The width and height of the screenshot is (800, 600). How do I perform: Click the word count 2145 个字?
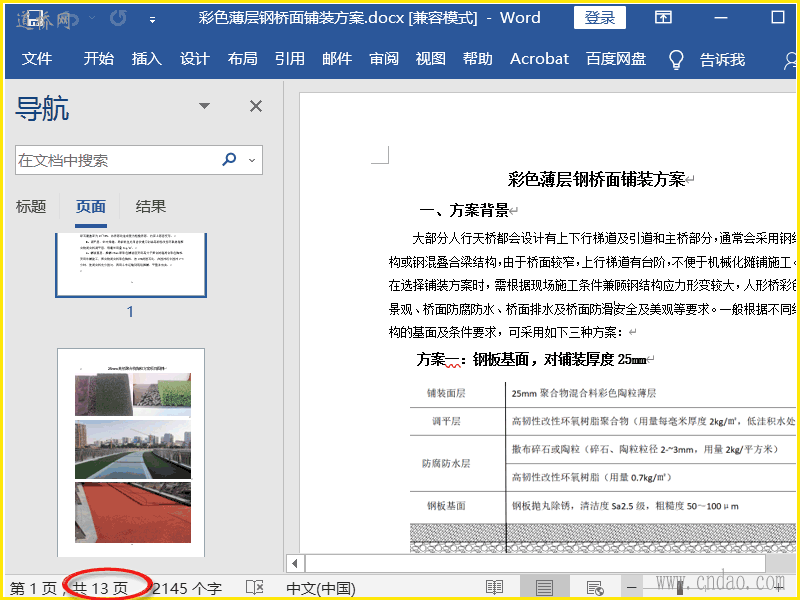point(187,588)
